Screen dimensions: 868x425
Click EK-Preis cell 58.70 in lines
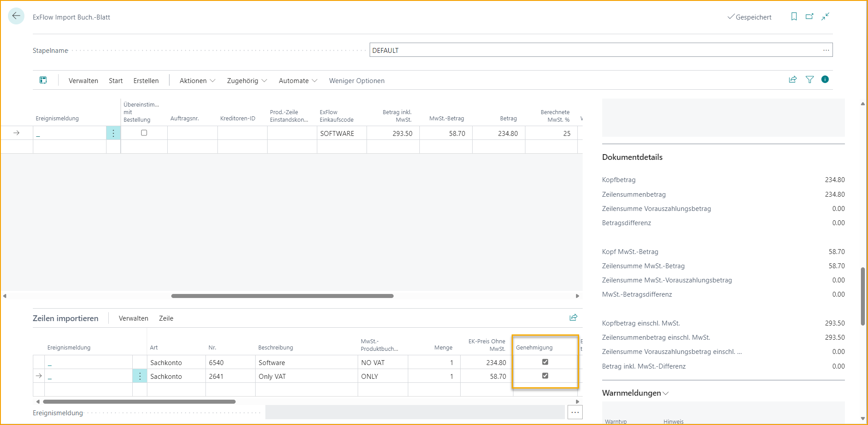(x=487, y=376)
